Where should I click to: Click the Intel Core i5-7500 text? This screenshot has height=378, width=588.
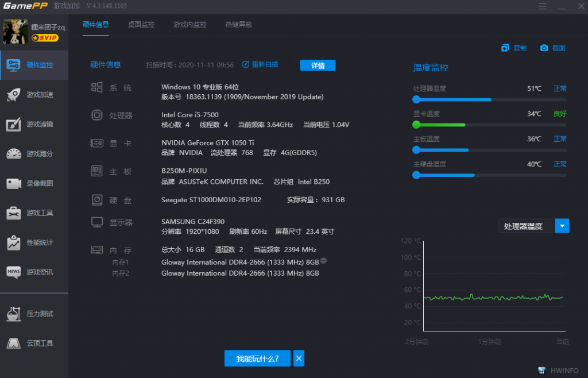coord(190,115)
